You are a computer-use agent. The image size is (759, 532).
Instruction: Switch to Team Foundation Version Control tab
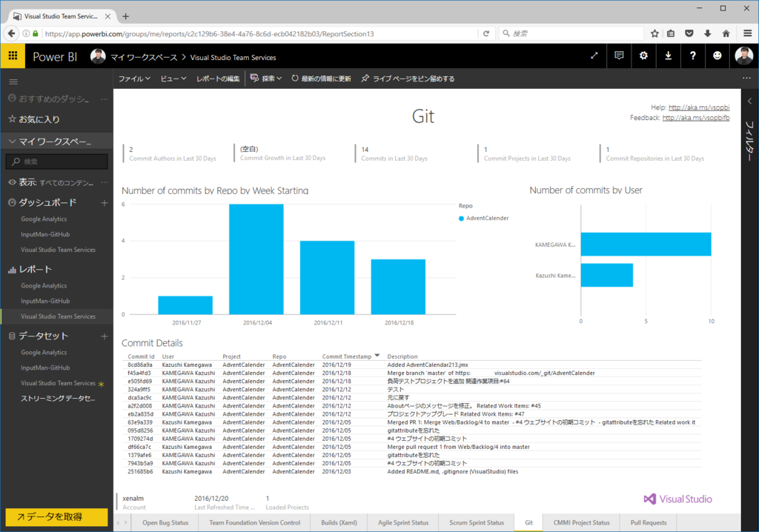click(x=255, y=523)
